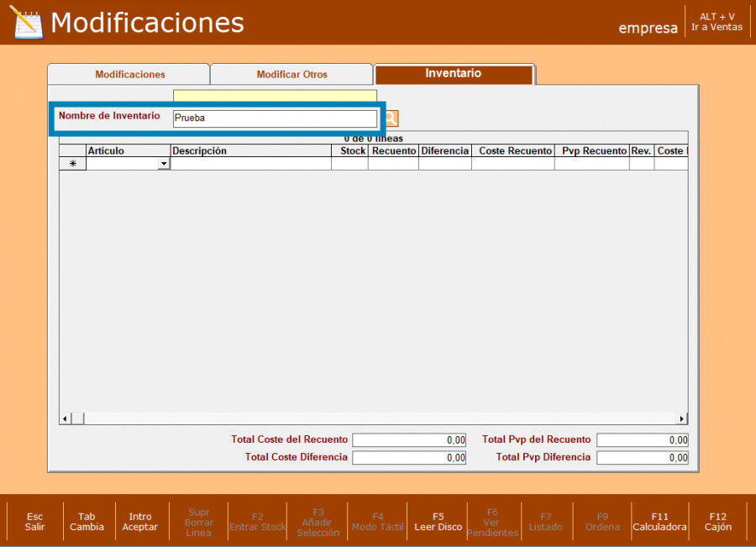Image resolution: width=756 pixels, height=547 pixels.
Task: Click ALT + V Ir a Ventas
Action: [717, 22]
